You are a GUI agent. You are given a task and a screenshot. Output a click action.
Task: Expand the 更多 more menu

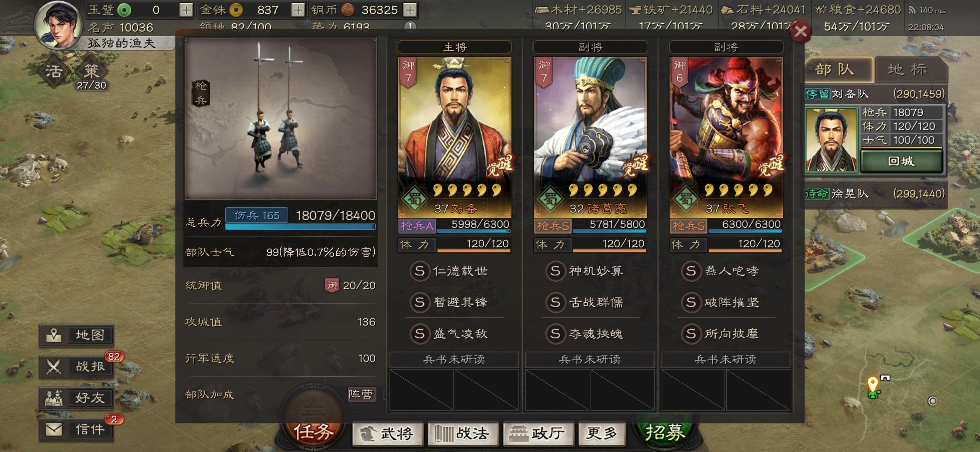pos(602,434)
